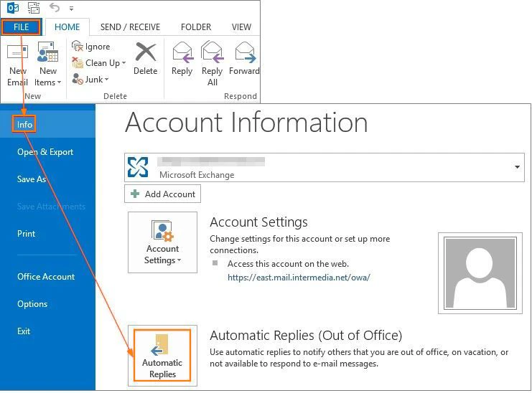Image resolution: width=532 pixels, height=393 pixels.
Task: Open Outlook Options
Action: pos(32,304)
